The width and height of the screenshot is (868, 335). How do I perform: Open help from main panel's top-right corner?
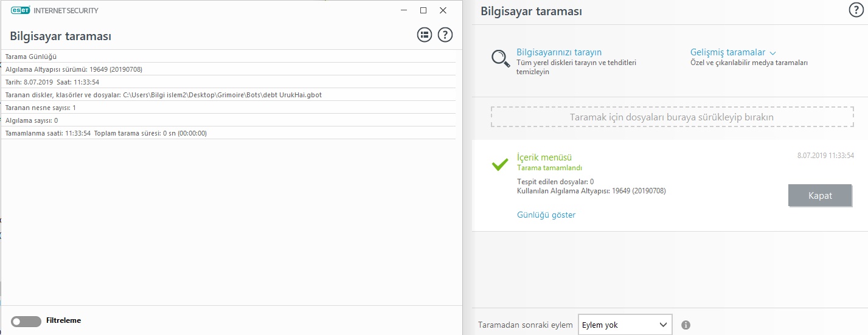coord(856,9)
